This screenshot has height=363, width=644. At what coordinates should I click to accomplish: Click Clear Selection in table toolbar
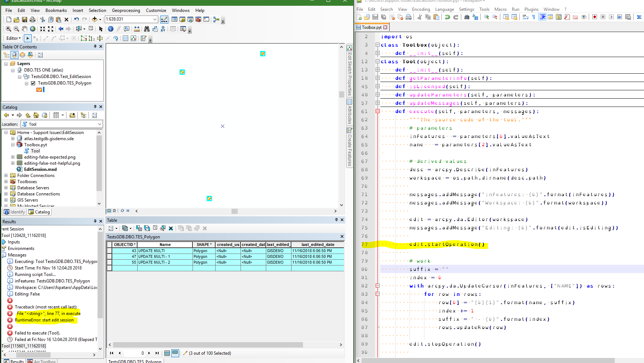point(155,228)
